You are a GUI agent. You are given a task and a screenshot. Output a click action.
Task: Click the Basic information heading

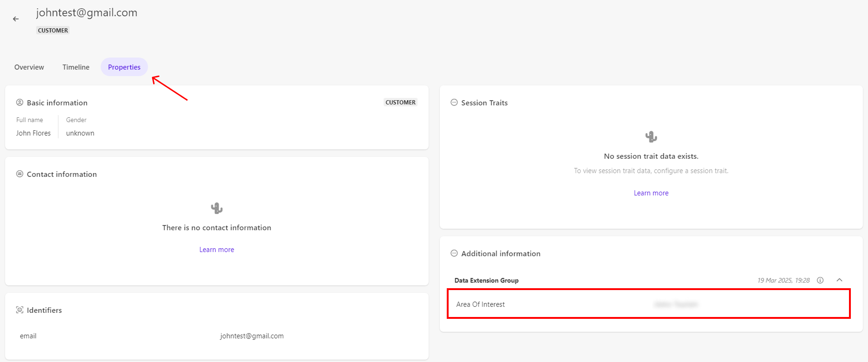point(57,103)
